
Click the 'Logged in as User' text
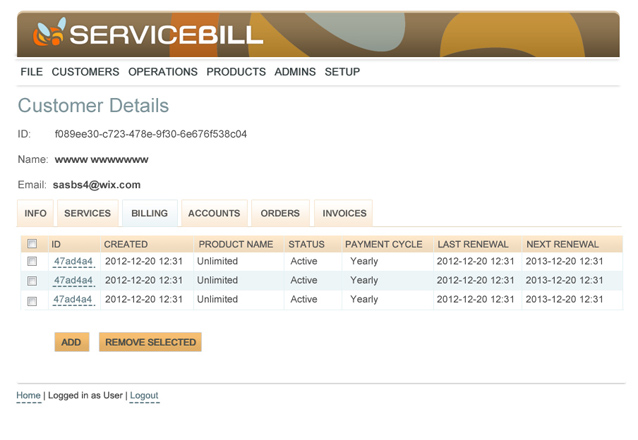[85, 395]
